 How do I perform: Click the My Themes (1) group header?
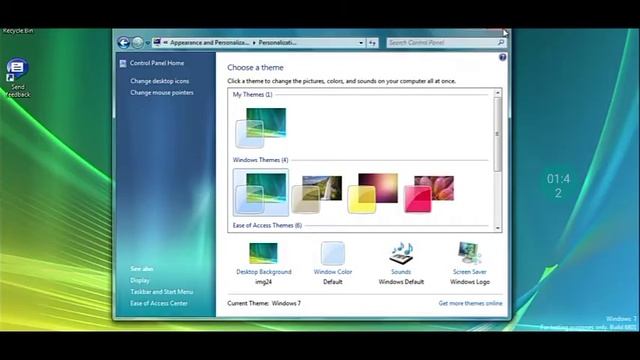(252, 95)
